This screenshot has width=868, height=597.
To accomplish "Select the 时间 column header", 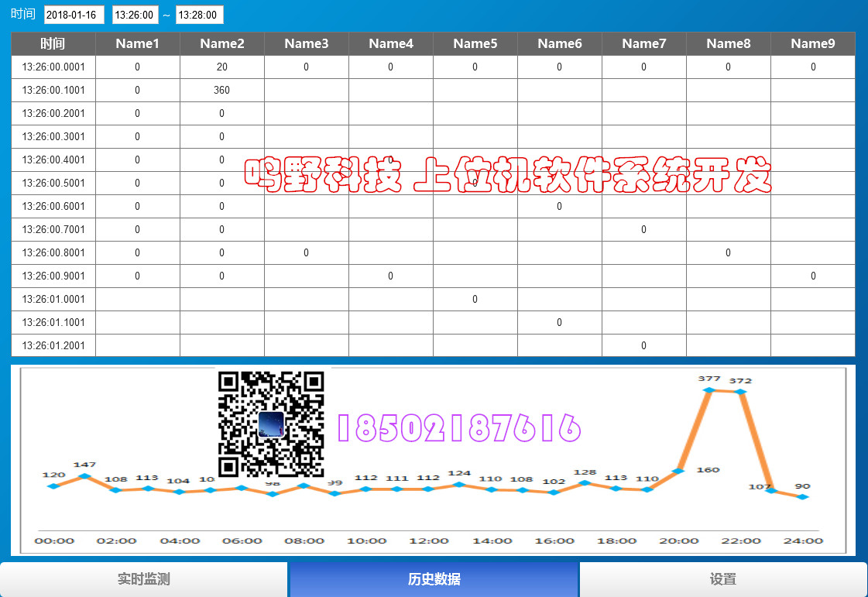I will point(53,44).
